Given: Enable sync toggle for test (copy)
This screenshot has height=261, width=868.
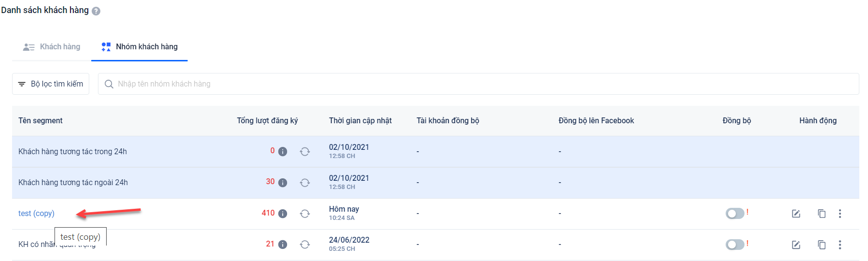Looking at the screenshot, I should coord(735,214).
